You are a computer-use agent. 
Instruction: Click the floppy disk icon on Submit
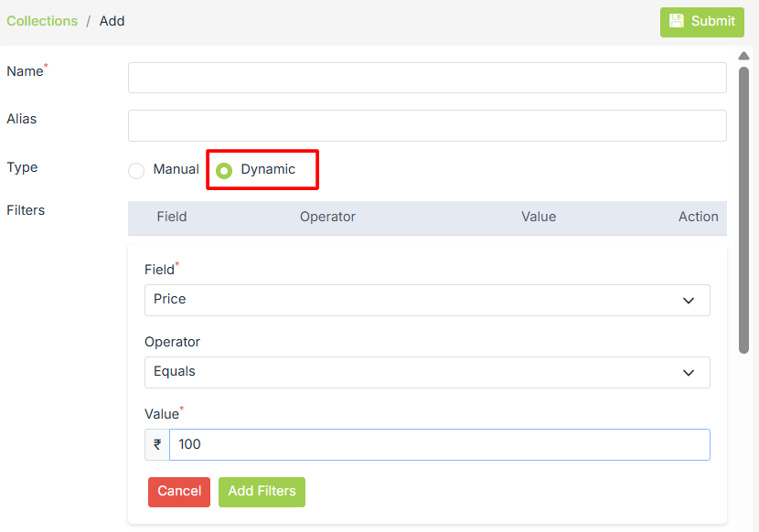(x=677, y=21)
